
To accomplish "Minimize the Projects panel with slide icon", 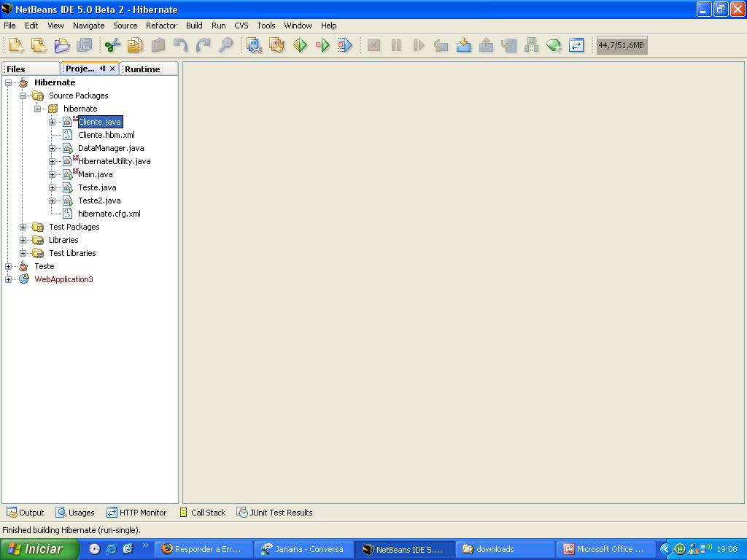I will [102, 69].
